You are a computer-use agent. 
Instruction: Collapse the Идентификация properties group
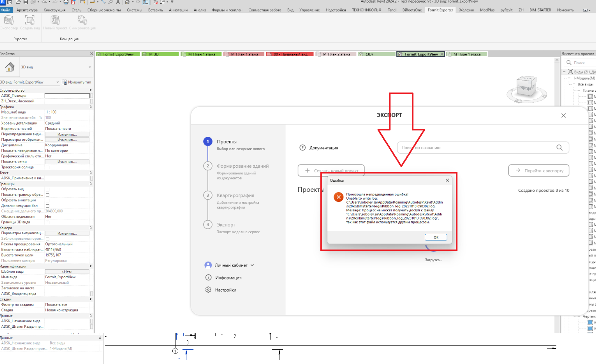[x=91, y=266]
